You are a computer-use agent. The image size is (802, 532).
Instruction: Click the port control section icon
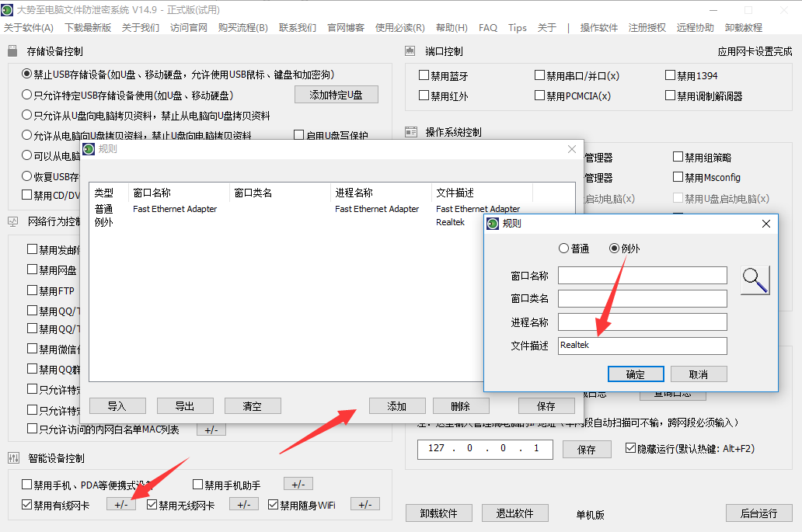pyautogui.click(x=411, y=51)
